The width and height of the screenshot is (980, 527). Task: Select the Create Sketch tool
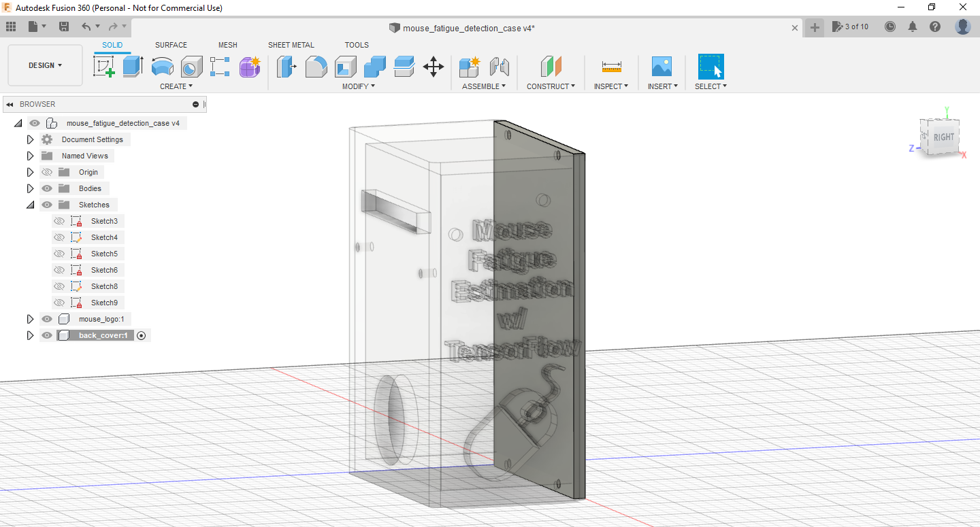104,67
